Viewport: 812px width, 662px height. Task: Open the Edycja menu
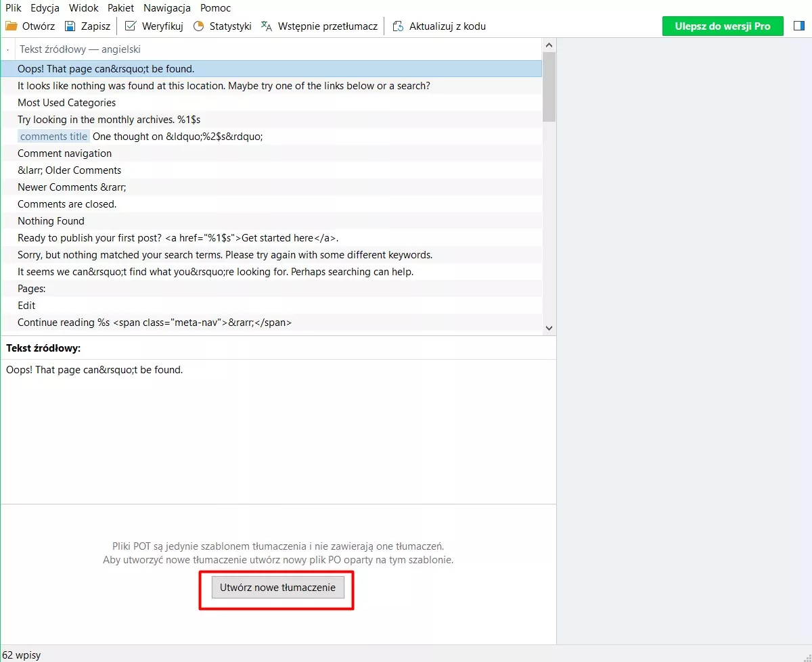pyautogui.click(x=45, y=8)
